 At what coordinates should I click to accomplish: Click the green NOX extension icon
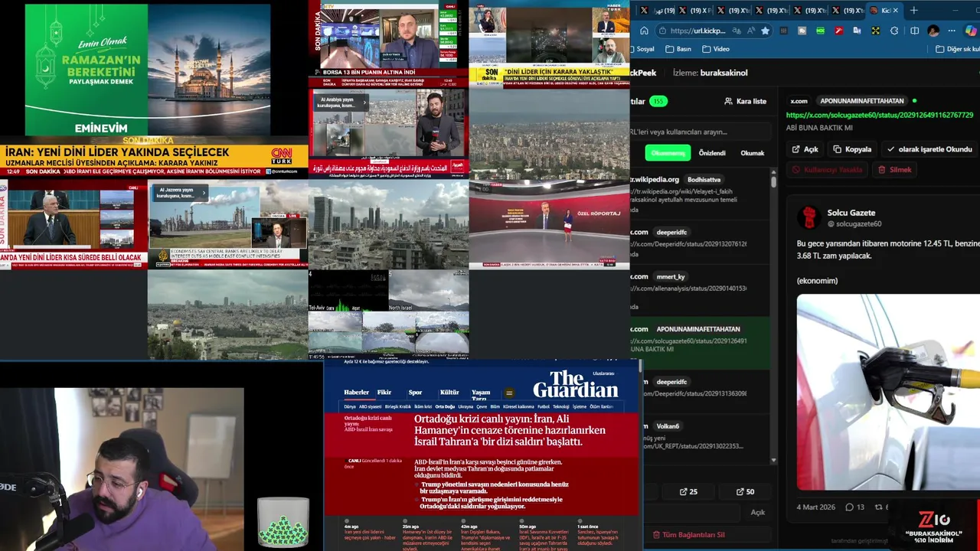click(820, 31)
